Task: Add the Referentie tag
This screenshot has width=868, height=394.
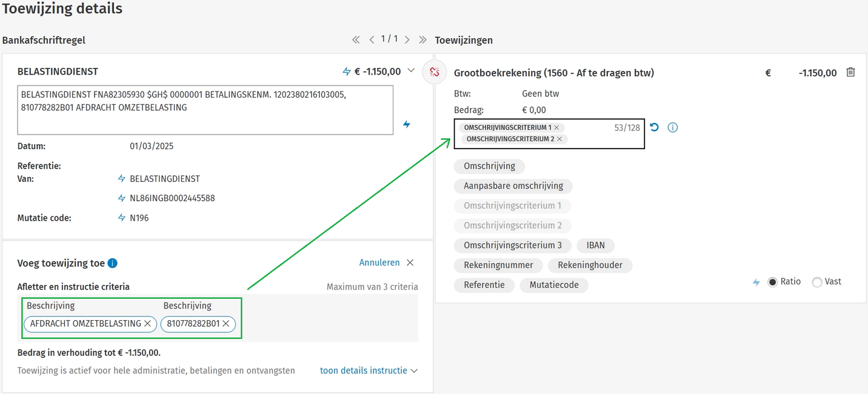Action: (x=484, y=285)
